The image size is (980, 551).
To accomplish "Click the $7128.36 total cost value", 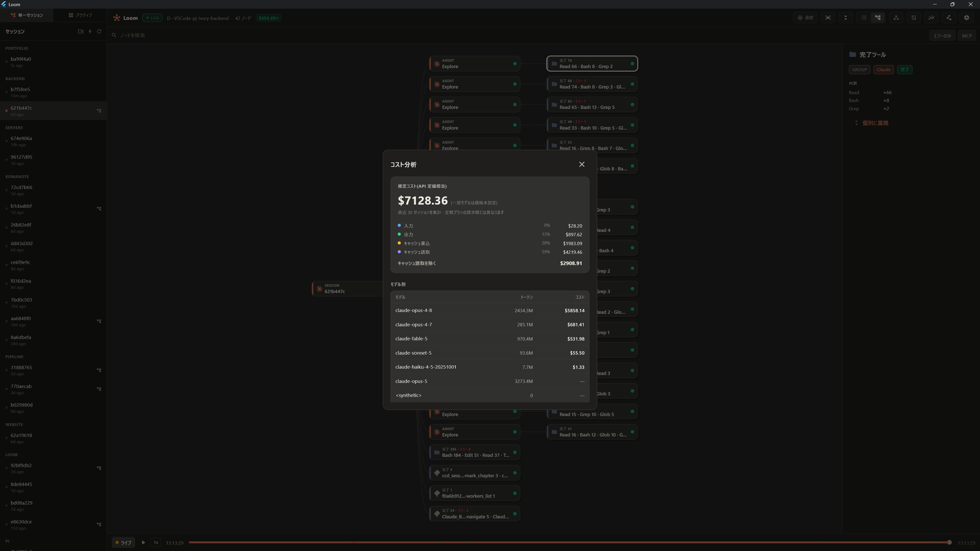I will point(423,201).
